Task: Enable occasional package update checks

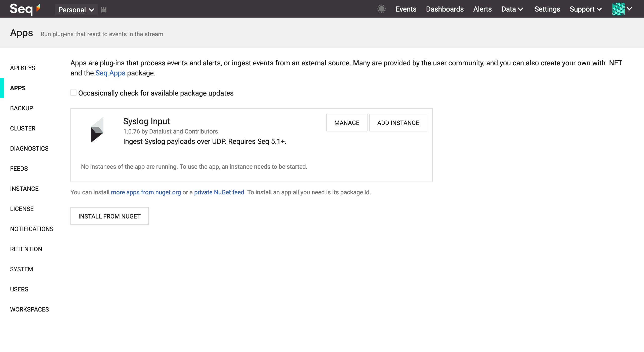Action: pos(73,93)
